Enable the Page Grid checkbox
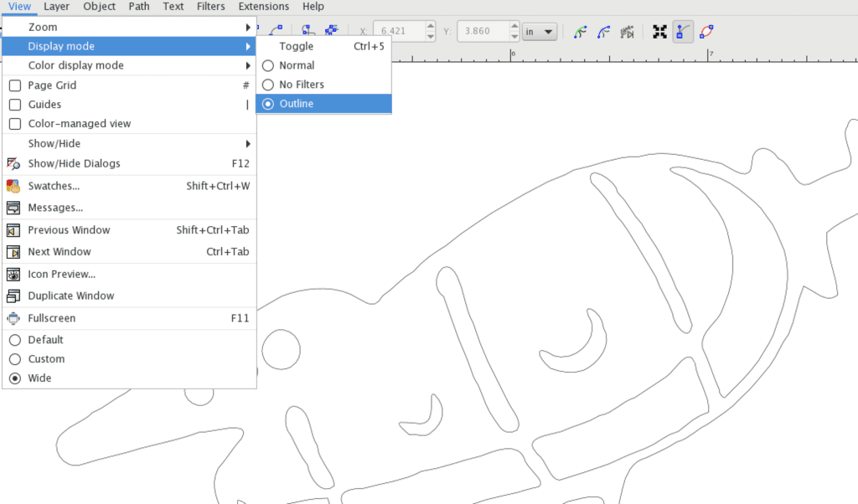 (x=14, y=85)
